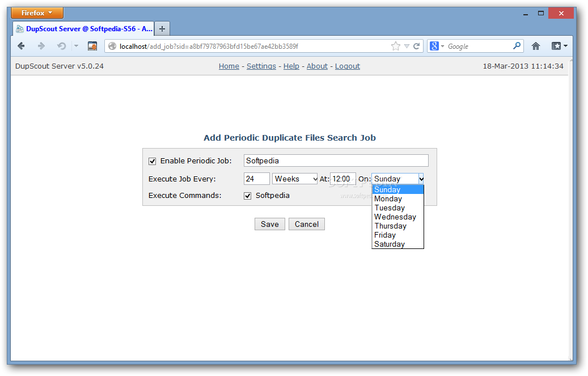Click the globe site identity icon
Image resolution: width=588 pixels, height=376 pixels.
[x=112, y=46]
